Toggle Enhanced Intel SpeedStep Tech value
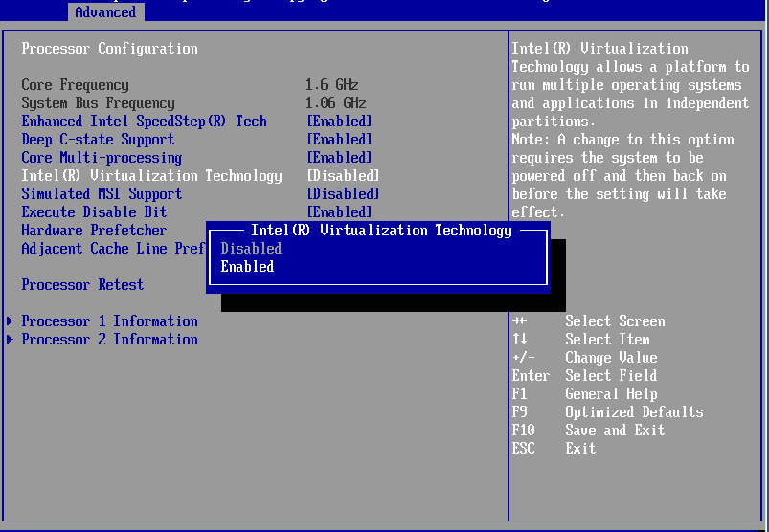The width and height of the screenshot is (769, 532). [339, 122]
